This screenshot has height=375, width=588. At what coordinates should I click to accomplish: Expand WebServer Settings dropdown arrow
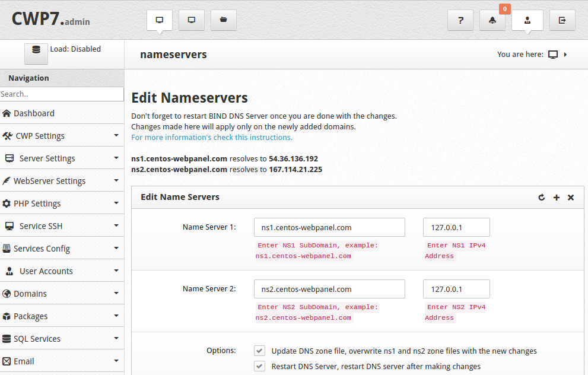[x=116, y=180]
